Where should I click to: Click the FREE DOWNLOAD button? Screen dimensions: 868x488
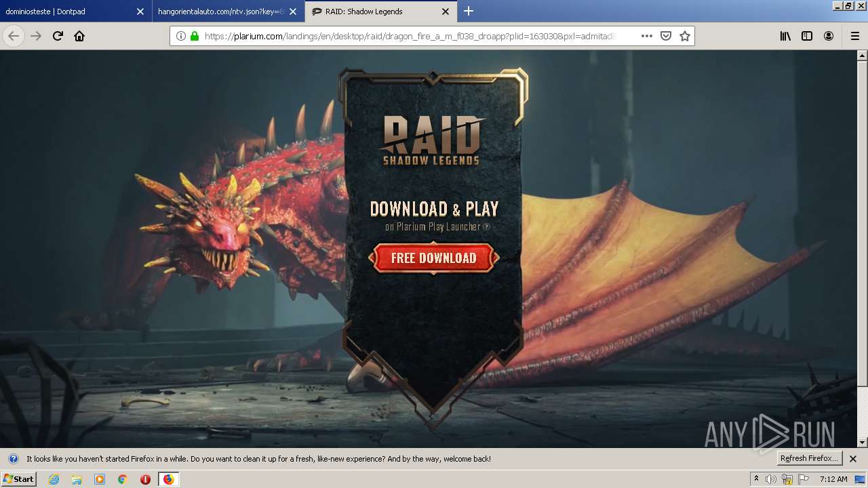(434, 258)
